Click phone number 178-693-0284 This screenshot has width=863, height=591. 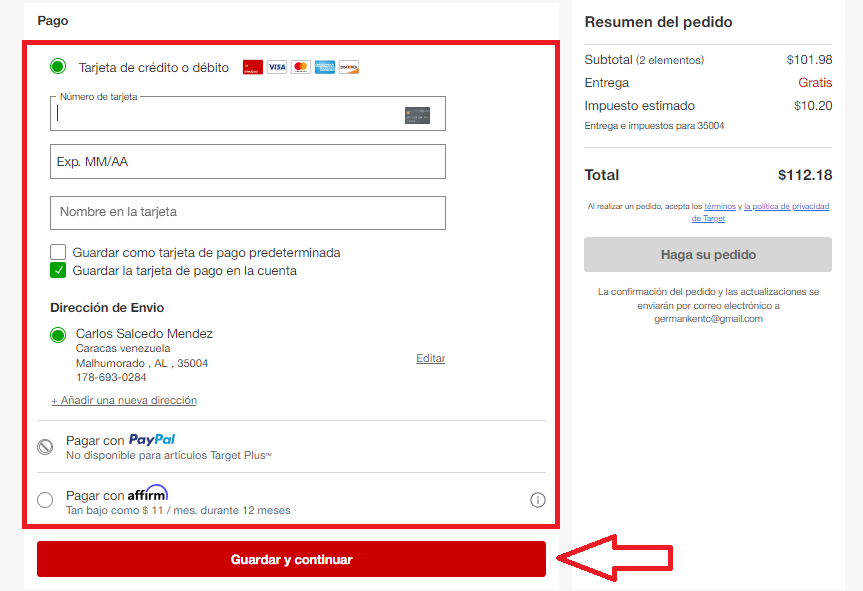point(111,377)
